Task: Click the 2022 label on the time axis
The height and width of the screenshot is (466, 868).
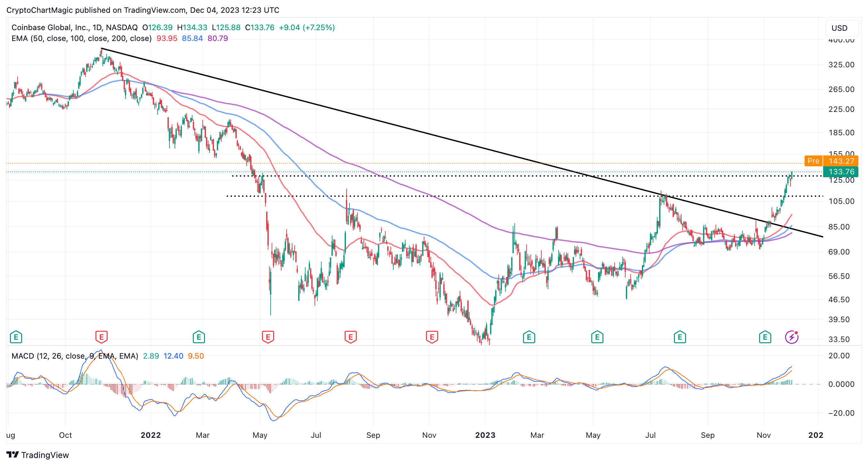Action: pos(151,435)
